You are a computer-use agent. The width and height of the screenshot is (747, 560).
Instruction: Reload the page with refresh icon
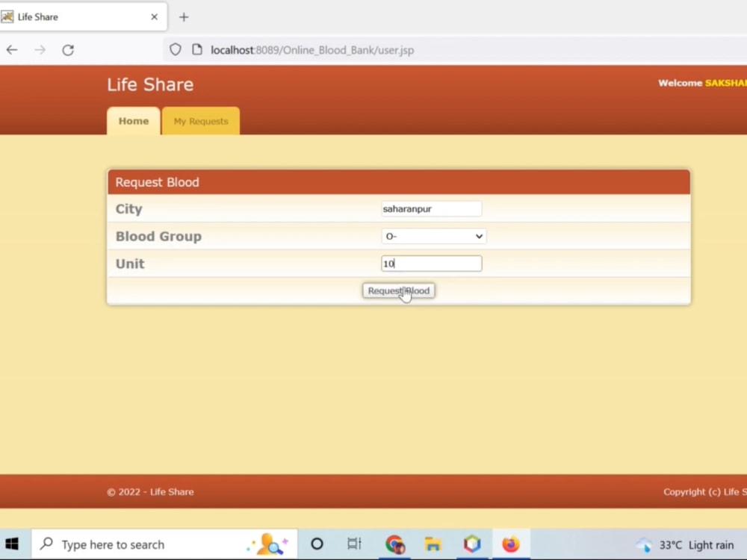point(68,49)
